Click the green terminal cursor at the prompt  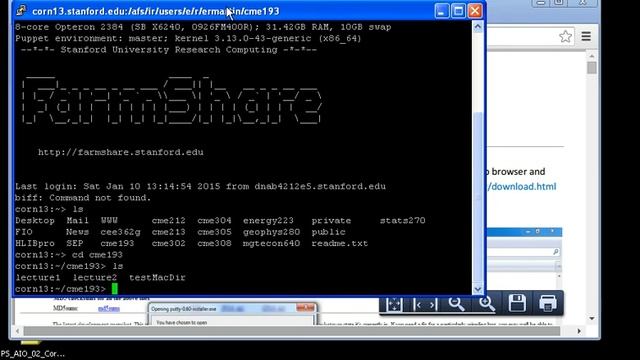point(115,289)
